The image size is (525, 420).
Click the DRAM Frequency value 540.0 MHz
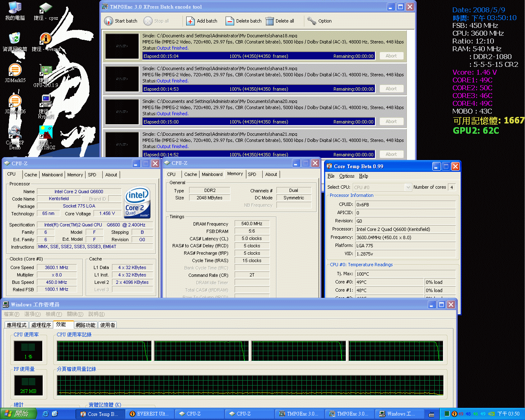pyautogui.click(x=252, y=224)
